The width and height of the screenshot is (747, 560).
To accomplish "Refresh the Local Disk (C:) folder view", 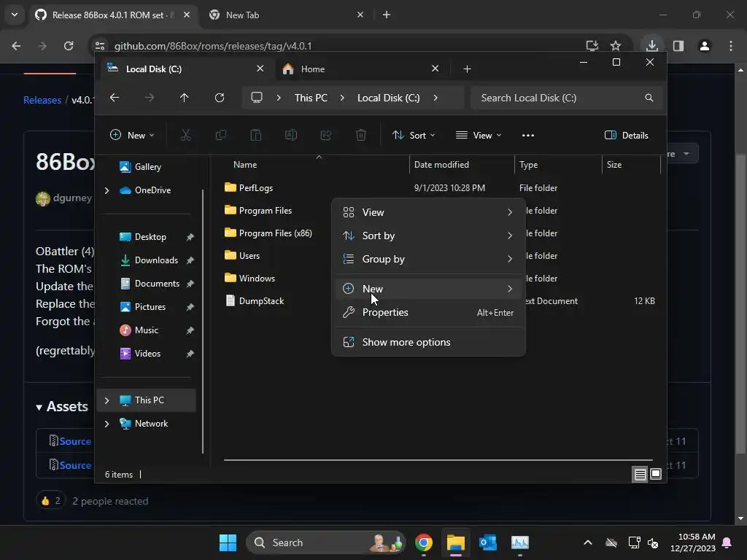I will [x=219, y=98].
